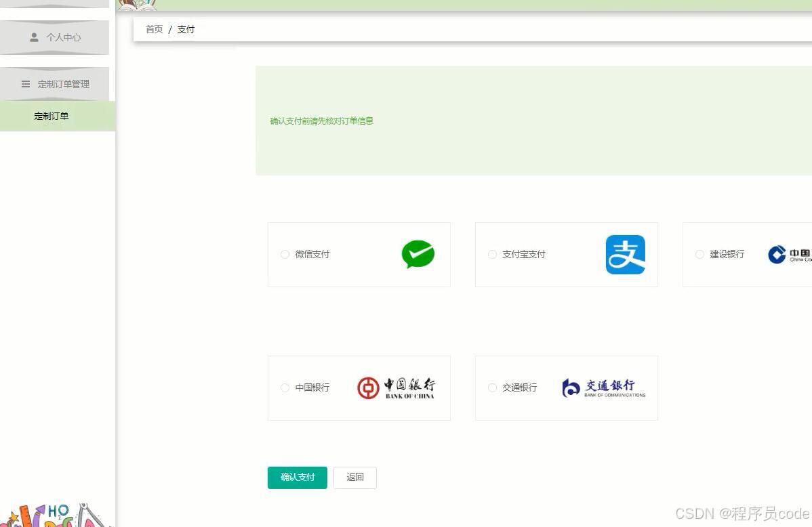Viewport: 812px width, 527px height.
Task: Click the 微信支付 label text
Action: [312, 254]
